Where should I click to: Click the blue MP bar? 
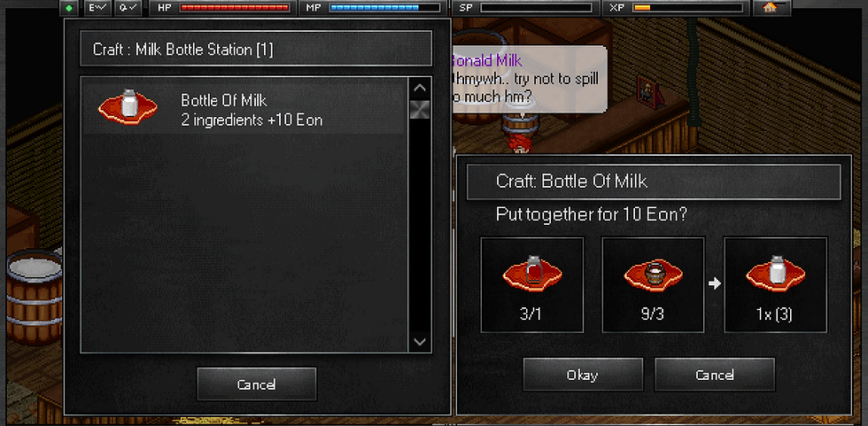tap(384, 8)
